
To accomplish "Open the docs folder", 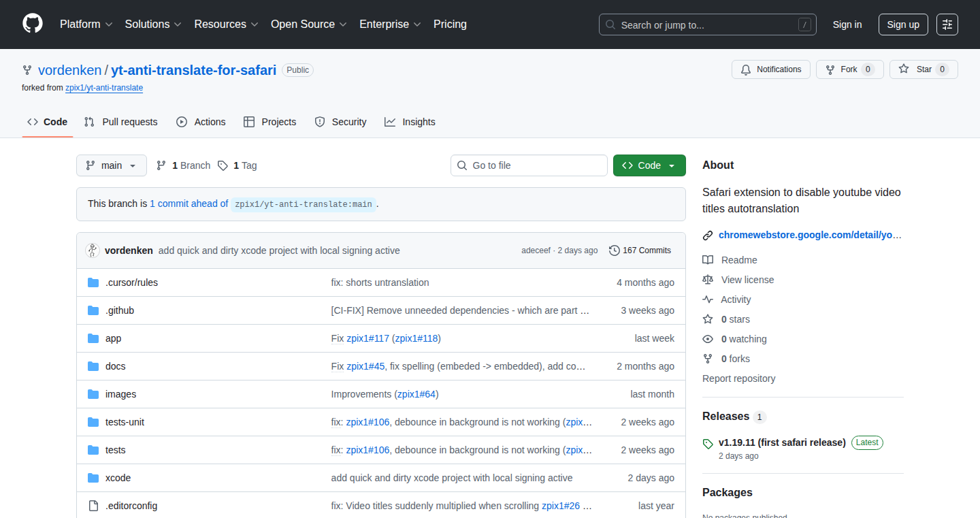I will point(116,366).
